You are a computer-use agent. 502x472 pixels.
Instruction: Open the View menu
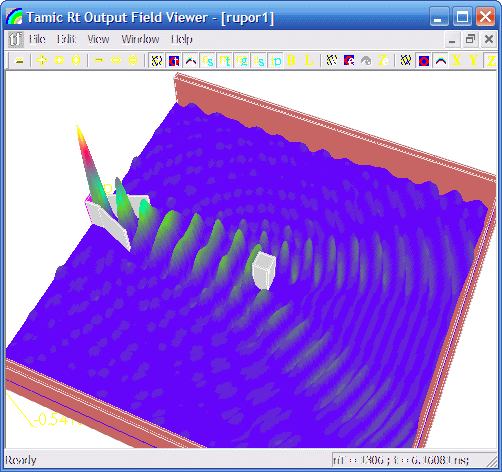tap(98, 39)
